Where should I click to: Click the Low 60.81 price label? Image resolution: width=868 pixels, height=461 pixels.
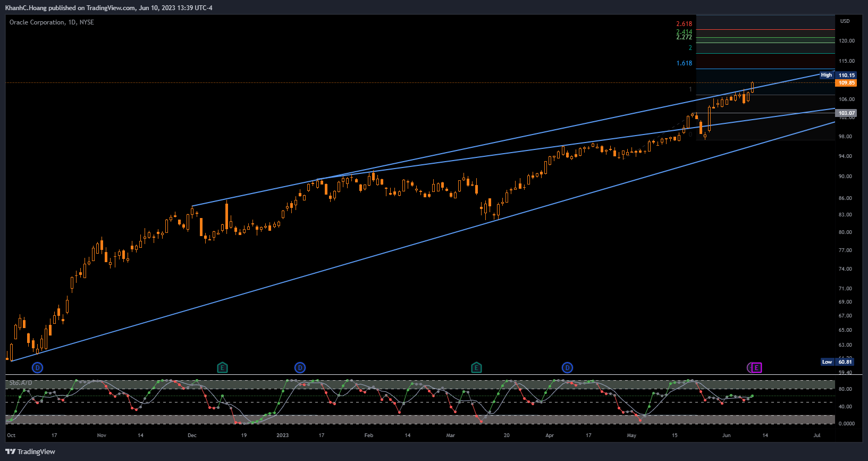pyautogui.click(x=837, y=362)
